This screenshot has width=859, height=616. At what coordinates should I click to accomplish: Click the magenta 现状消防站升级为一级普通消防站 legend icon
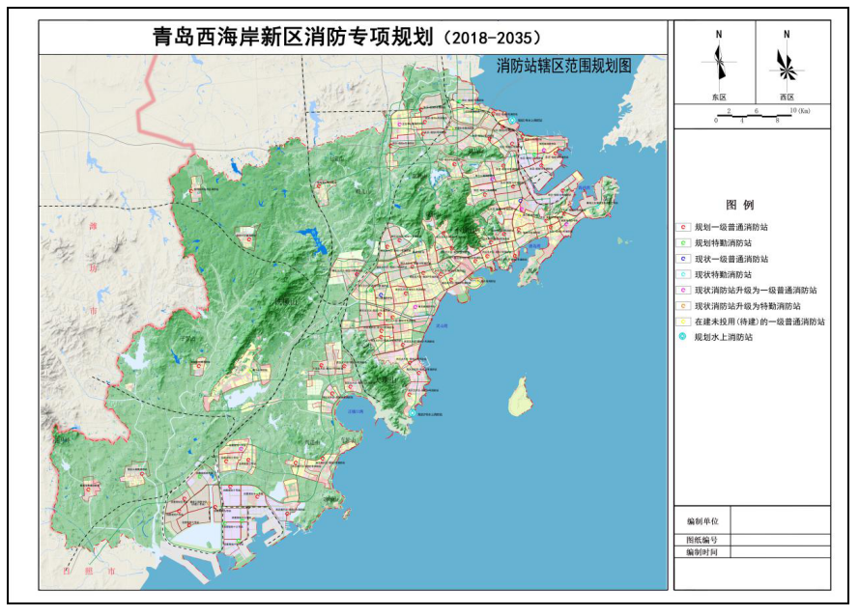pos(683,290)
